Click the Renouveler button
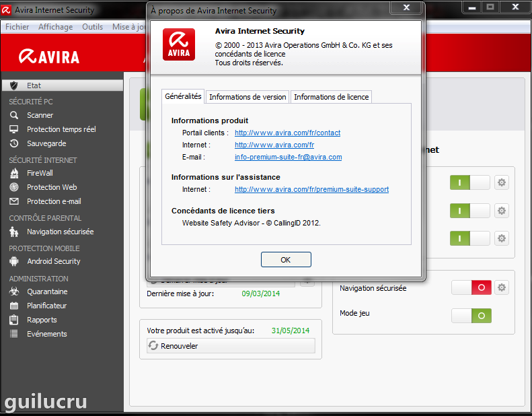 (231, 346)
